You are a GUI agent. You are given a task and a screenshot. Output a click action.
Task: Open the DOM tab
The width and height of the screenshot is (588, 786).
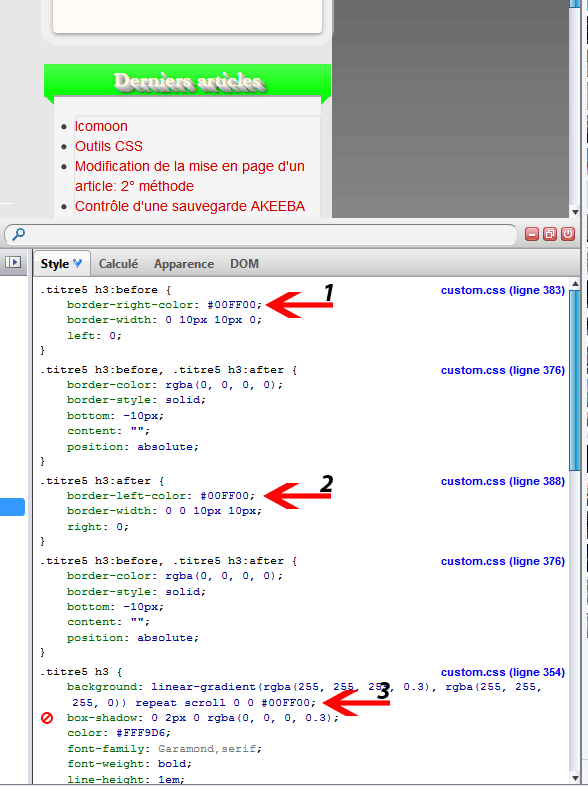point(245,264)
